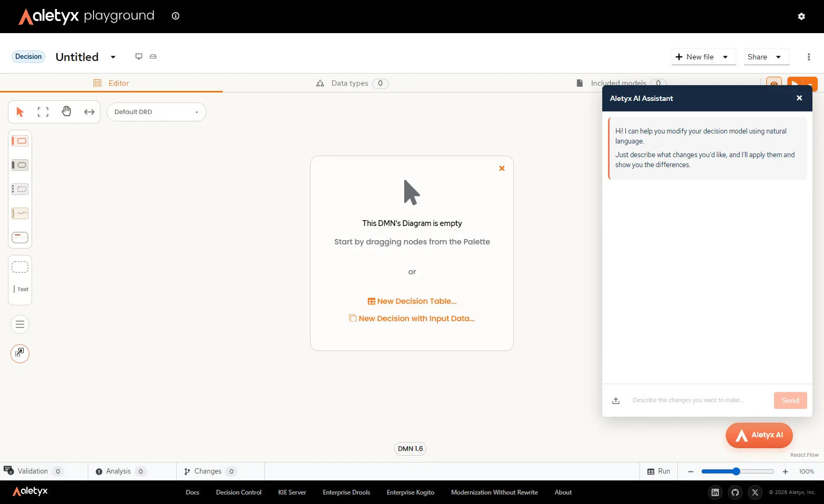The height and width of the screenshot is (504, 824).
Task: Click the Aletyx playground logo
Action: 87,16
